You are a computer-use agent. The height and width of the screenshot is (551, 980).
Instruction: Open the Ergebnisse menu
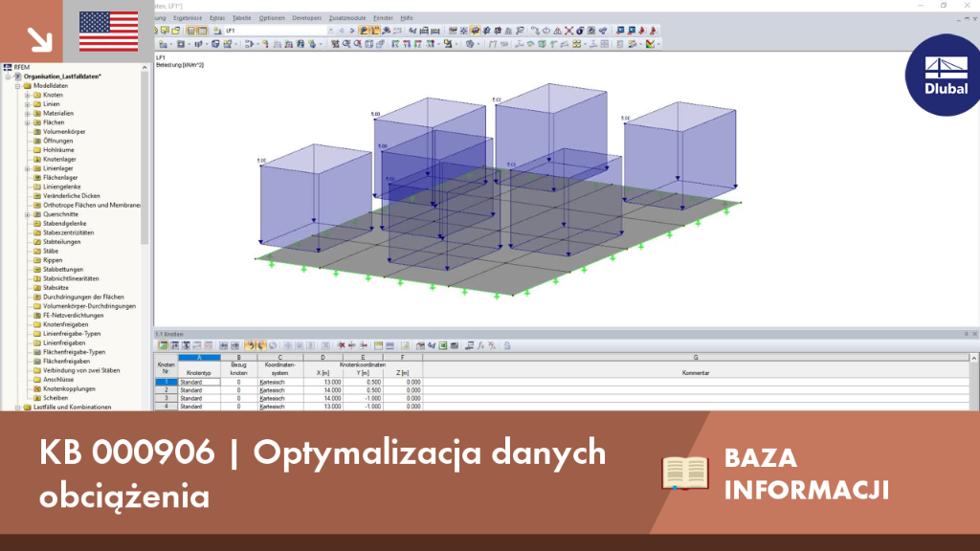(188, 18)
